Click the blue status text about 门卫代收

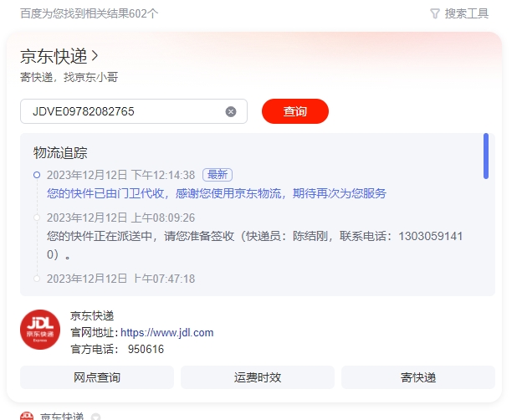point(217,193)
